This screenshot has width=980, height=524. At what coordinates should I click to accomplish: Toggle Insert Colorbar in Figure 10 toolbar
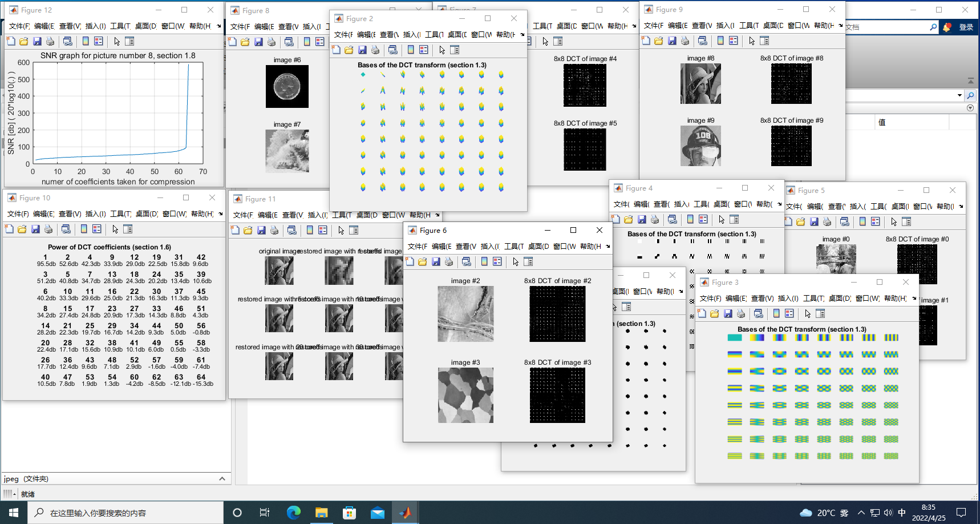pos(84,229)
